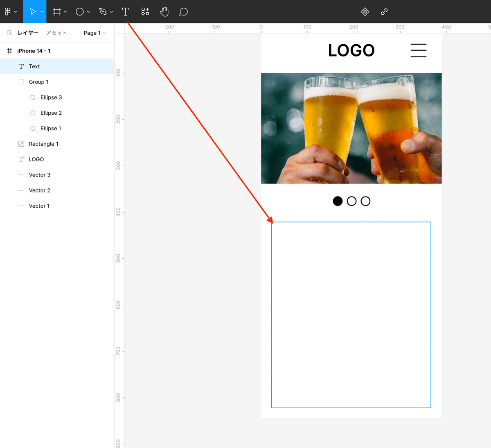Switch to the アセット tab

point(56,33)
